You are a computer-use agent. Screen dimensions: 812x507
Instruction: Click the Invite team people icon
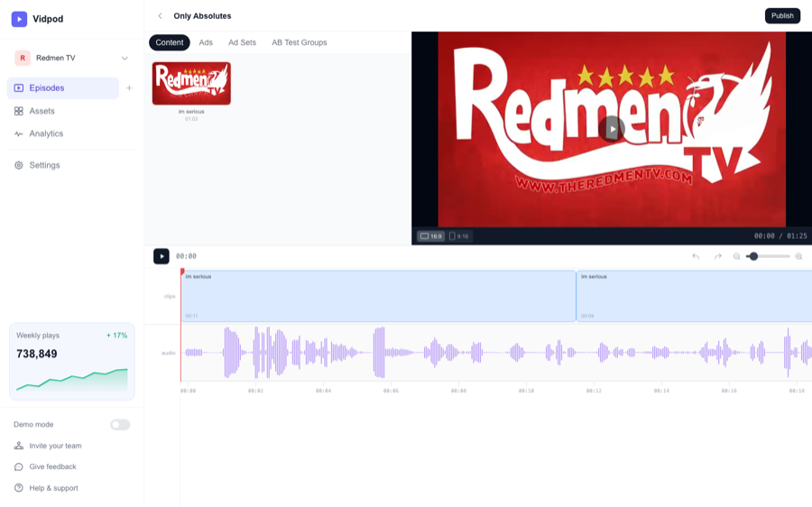pyautogui.click(x=19, y=446)
